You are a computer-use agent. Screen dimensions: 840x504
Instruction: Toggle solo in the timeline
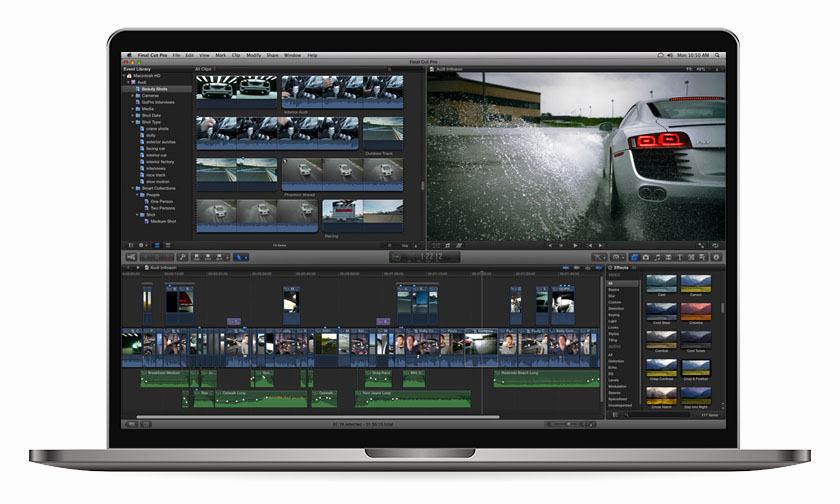tap(588, 268)
